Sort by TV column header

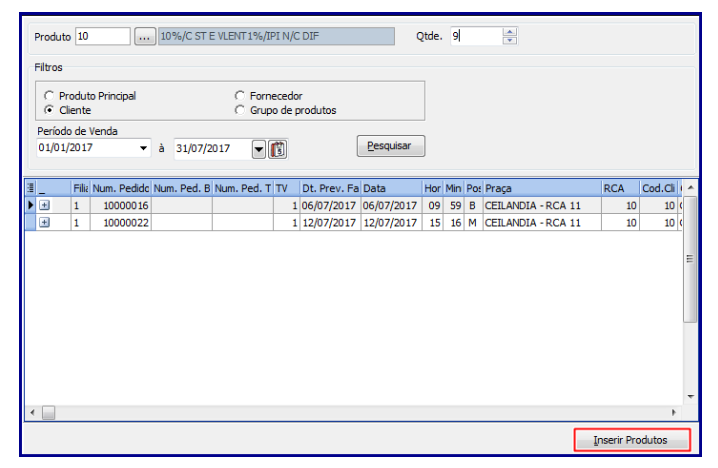tap(287, 188)
